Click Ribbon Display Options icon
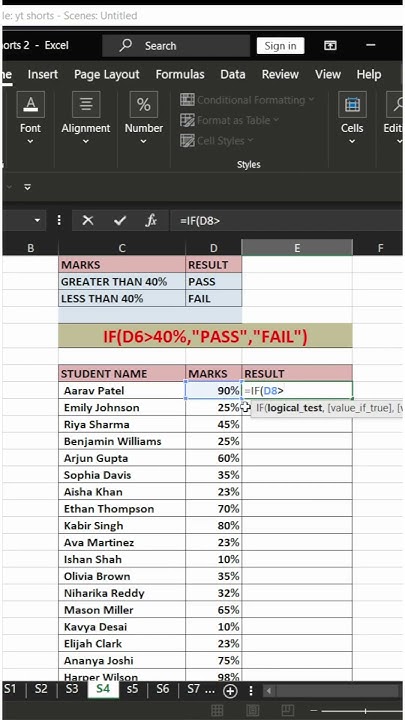 (x=330, y=45)
